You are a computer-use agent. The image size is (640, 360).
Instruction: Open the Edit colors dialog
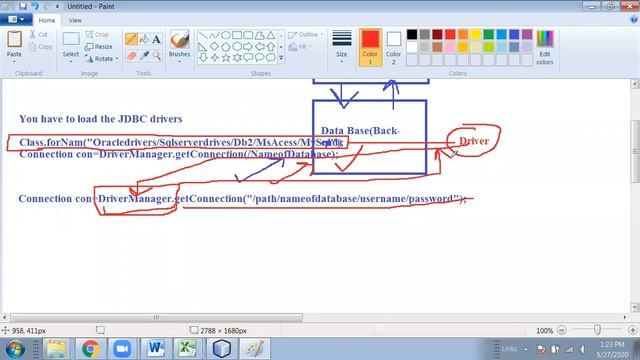pyautogui.click(x=544, y=47)
